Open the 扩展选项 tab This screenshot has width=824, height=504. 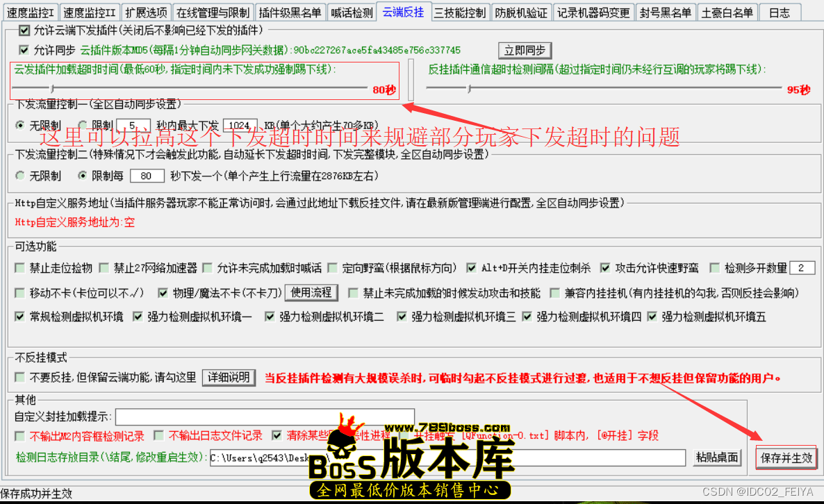[x=147, y=12]
